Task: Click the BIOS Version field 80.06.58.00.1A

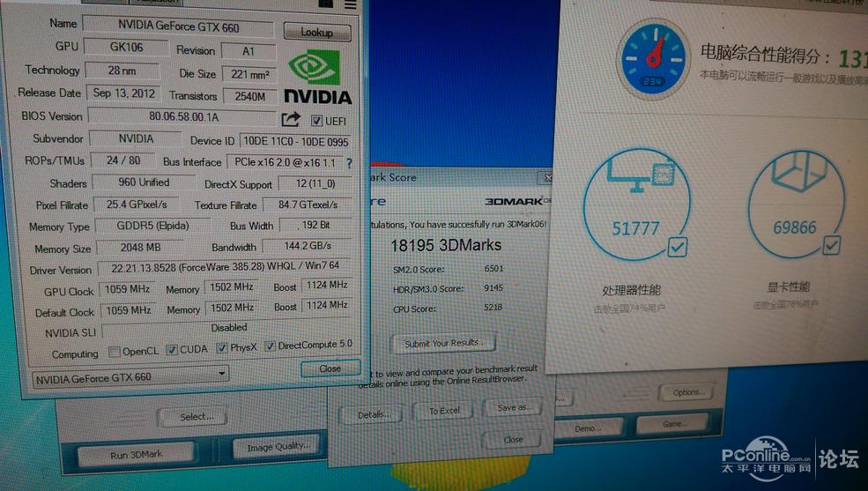Action: pos(184,116)
